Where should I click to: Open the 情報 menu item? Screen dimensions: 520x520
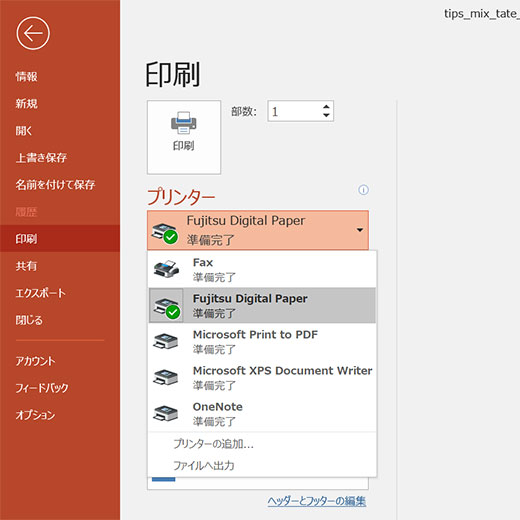tap(26, 77)
